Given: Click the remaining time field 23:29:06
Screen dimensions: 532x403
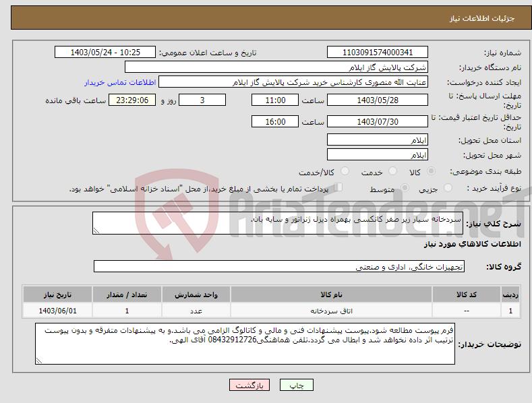Looking at the screenshot, I should click(x=132, y=100).
